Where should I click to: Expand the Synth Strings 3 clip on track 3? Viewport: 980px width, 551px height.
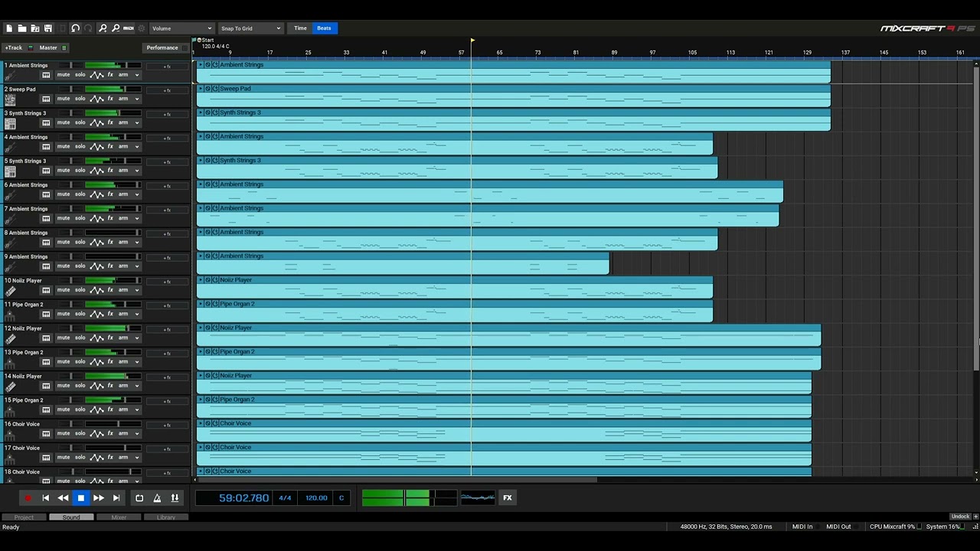201,112
